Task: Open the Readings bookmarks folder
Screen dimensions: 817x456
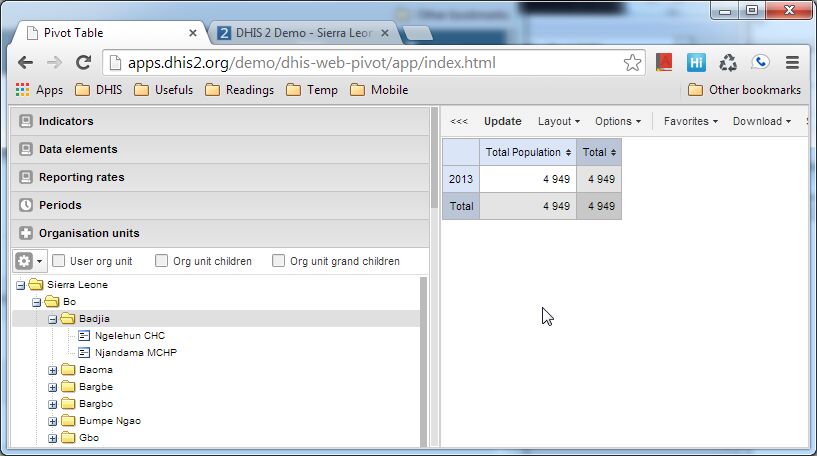Action: 240,90
